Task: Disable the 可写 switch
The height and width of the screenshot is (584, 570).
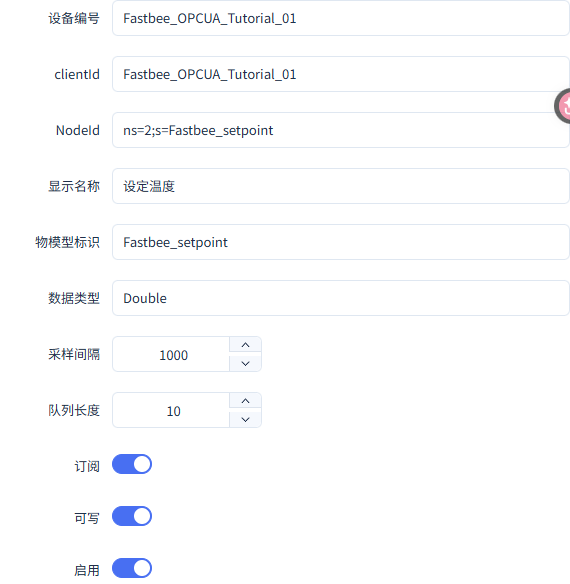Action: tap(132, 516)
